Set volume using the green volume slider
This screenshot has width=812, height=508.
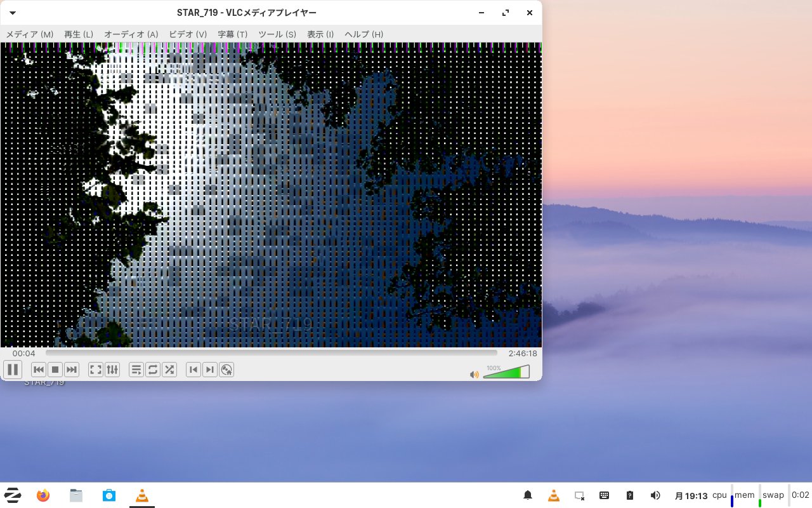[506, 372]
